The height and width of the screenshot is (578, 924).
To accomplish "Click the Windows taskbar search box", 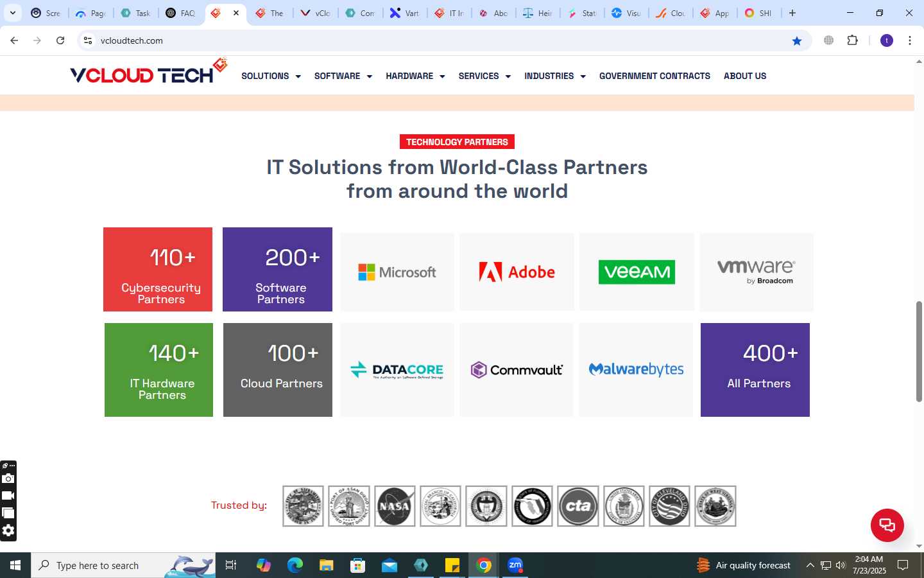I will pyautogui.click(x=123, y=565).
